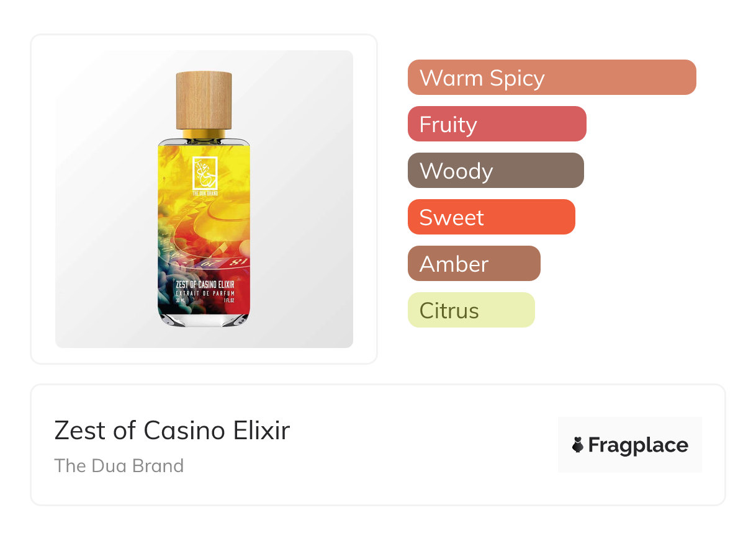Click the Extrait de Parfum text on the bottle
The width and height of the screenshot is (756, 536).
click(x=204, y=292)
